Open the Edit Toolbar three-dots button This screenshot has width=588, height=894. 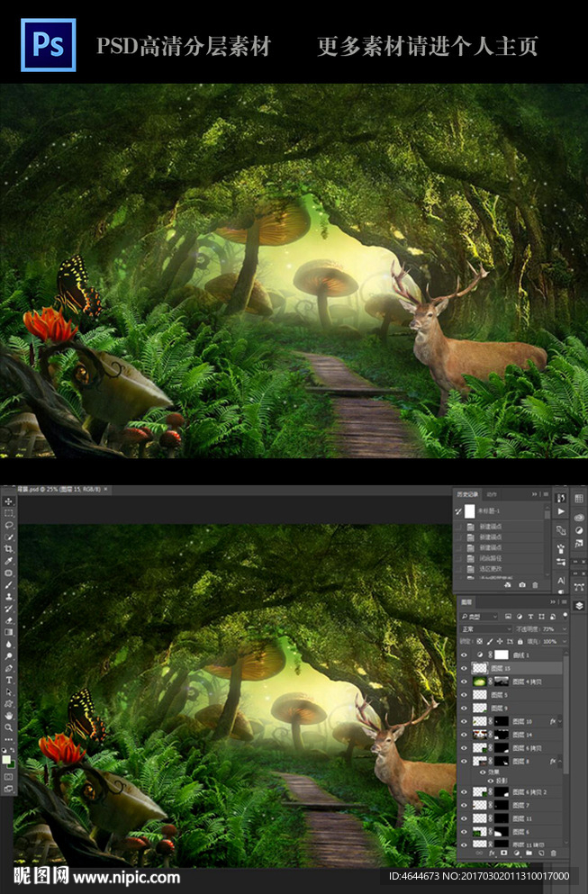[9, 739]
